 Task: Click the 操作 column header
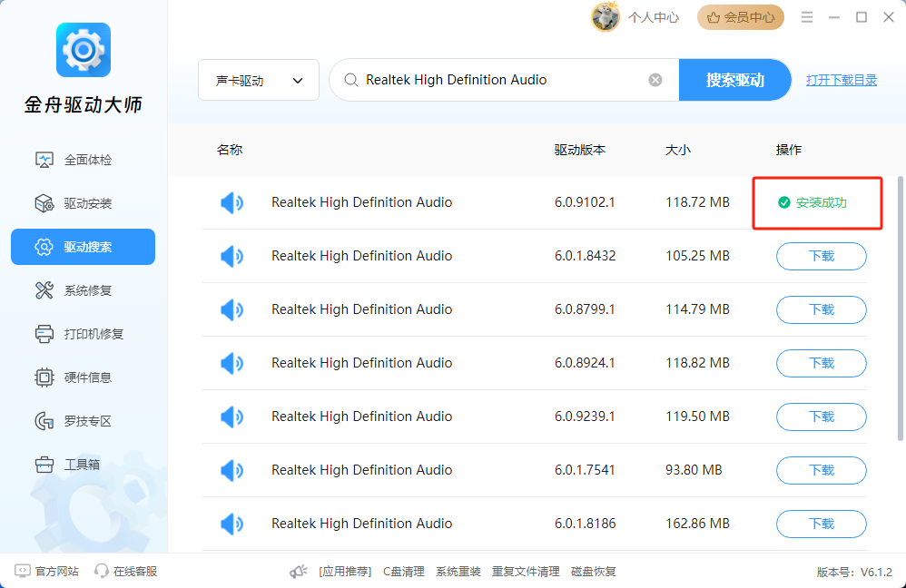tap(789, 150)
